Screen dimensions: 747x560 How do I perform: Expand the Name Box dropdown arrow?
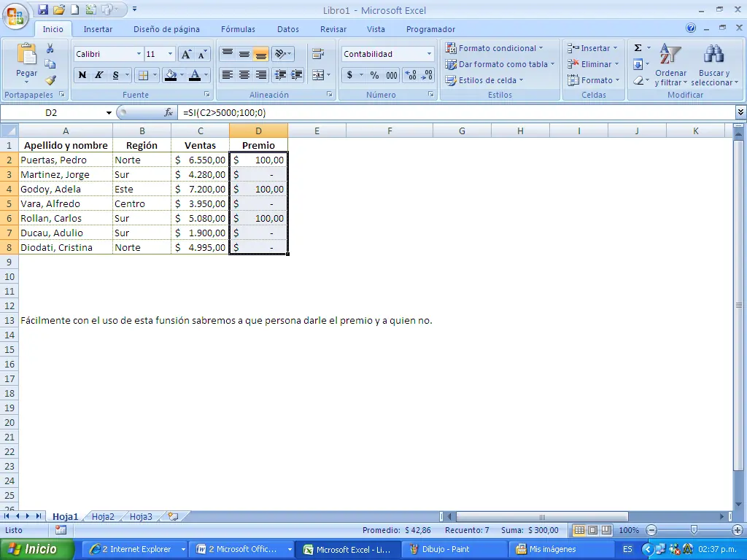tap(109, 113)
